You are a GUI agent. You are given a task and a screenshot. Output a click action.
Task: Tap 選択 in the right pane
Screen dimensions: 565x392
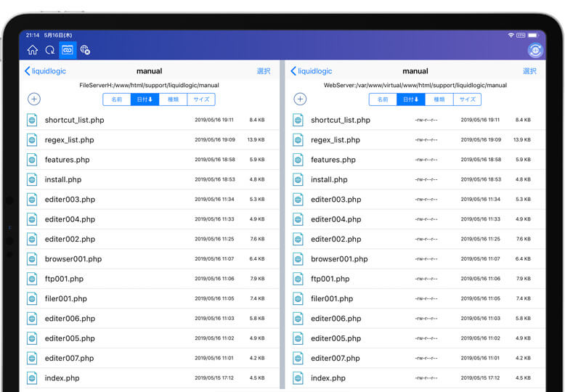tap(530, 71)
